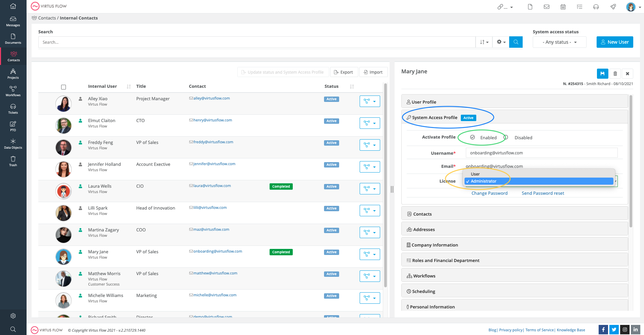
Task: Click the Trash icon in sidebar
Action: [x=13, y=161]
